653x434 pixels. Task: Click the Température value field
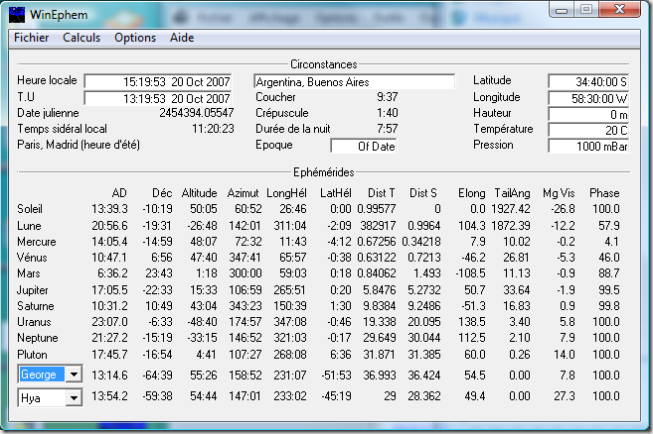click(587, 130)
